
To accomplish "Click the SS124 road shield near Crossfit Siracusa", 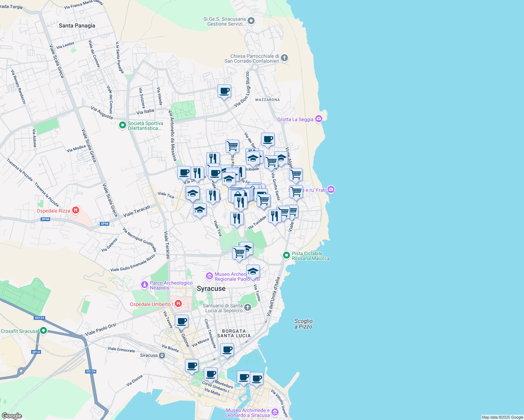I will 39,318.
